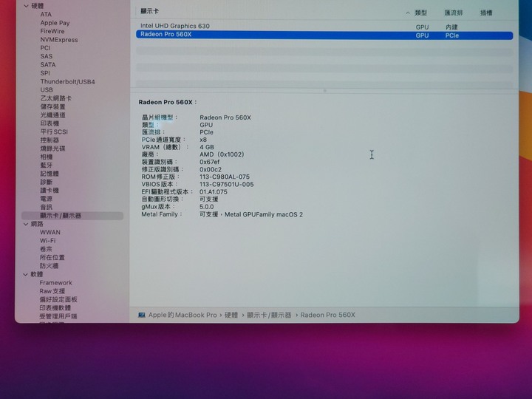Viewport: 532px width, 399px height.
Task: Open 受管理用戶端 in the sidebar
Action: 58,316
